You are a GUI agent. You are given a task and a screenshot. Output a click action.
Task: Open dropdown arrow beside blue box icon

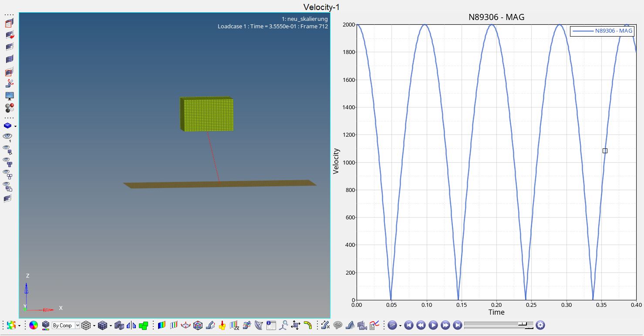[16, 126]
